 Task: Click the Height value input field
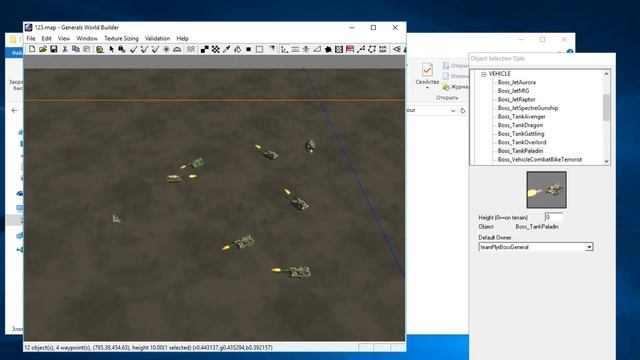point(554,217)
